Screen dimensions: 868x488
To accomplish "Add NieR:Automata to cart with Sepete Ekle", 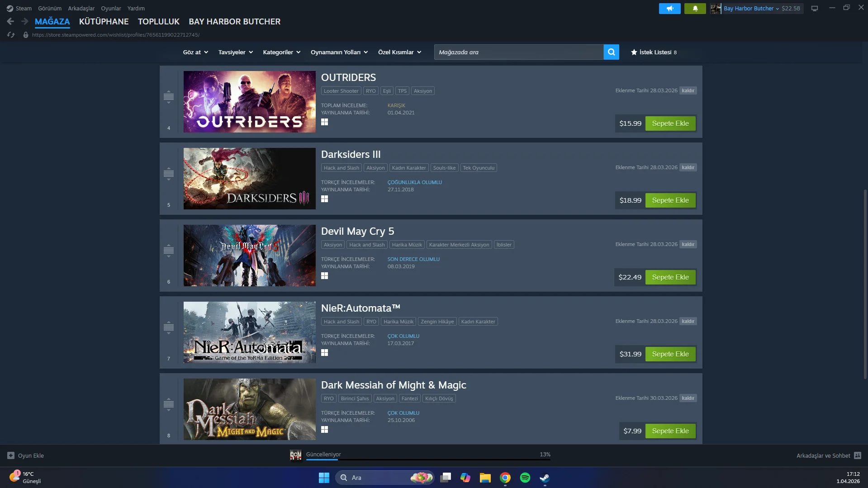I will [x=670, y=354].
